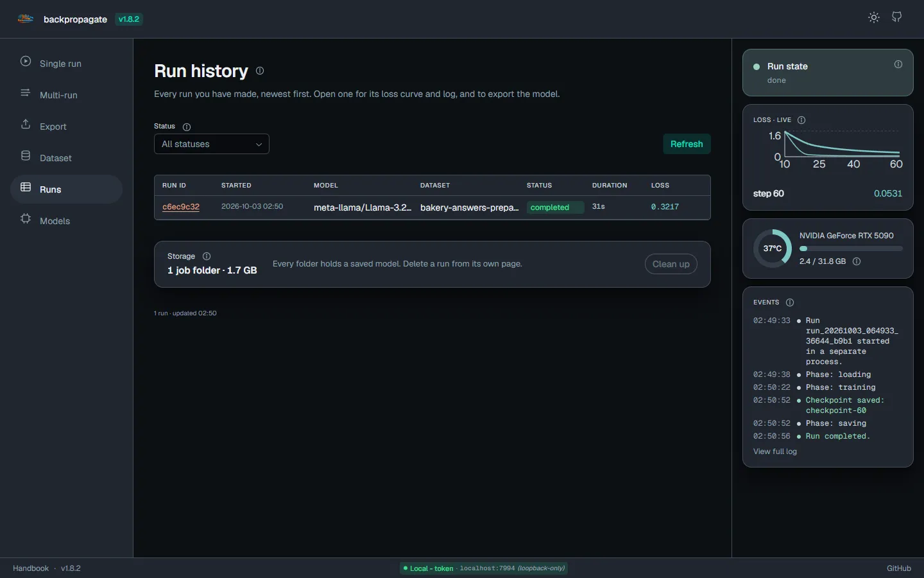
Task: Click loss value 0.3217
Action: [x=665, y=207]
